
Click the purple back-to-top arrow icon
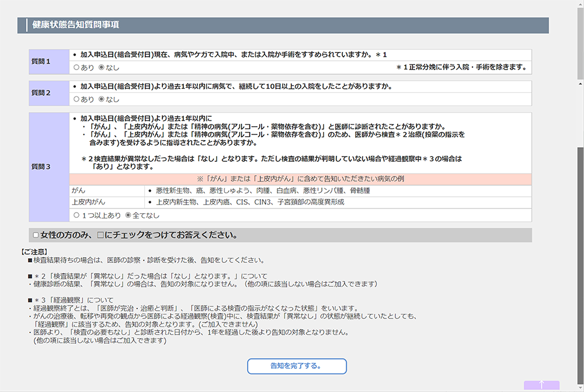point(541,385)
